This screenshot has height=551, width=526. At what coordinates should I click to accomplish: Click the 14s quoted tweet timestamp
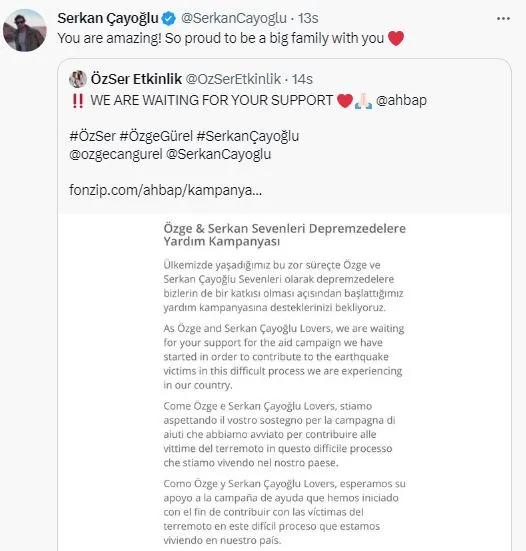(x=302, y=79)
